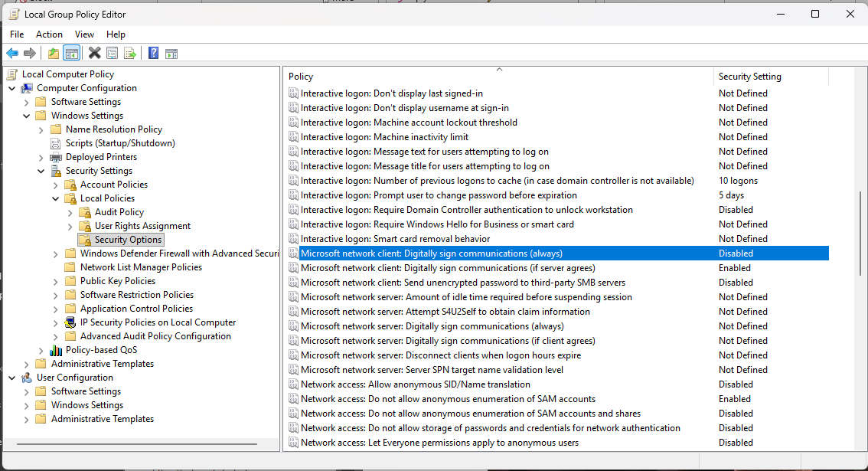The image size is (868, 471).
Task: Collapse the Local Policies node
Action: 55,198
